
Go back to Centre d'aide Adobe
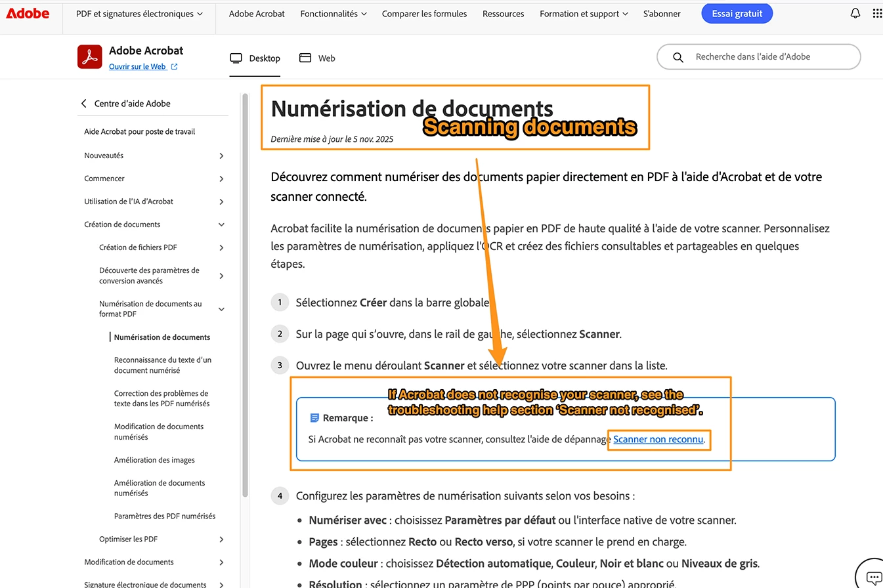click(132, 104)
